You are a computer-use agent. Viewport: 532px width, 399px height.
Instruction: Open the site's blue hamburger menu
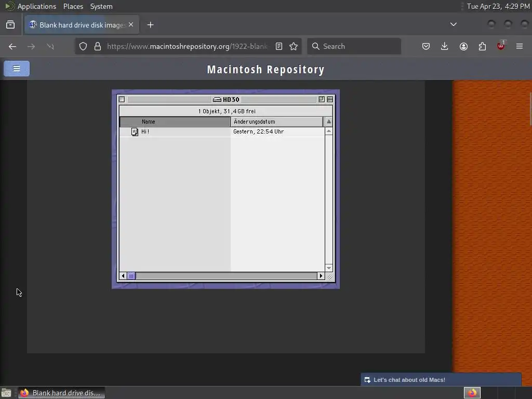tap(17, 69)
